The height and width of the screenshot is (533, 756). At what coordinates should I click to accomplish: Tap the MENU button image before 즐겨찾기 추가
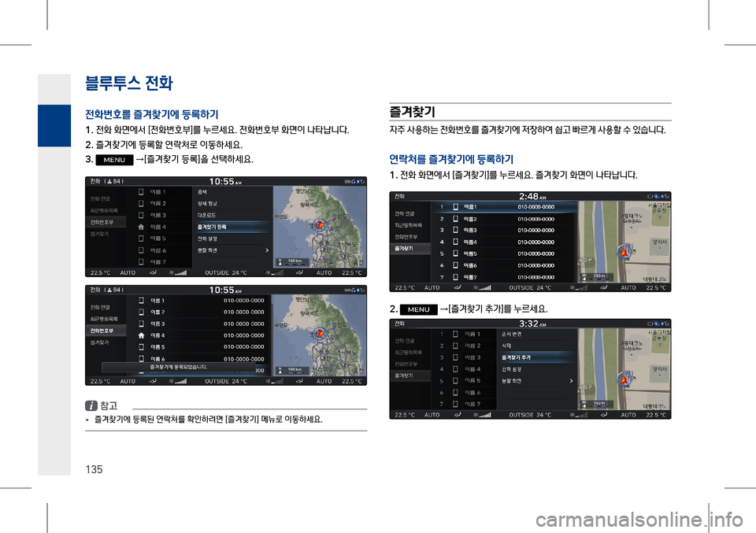(418, 309)
